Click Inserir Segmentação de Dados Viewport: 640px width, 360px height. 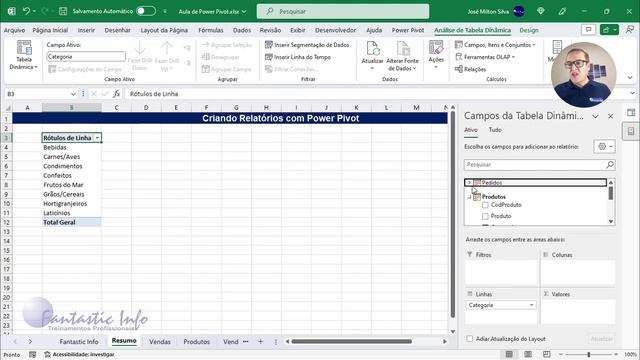coord(307,45)
